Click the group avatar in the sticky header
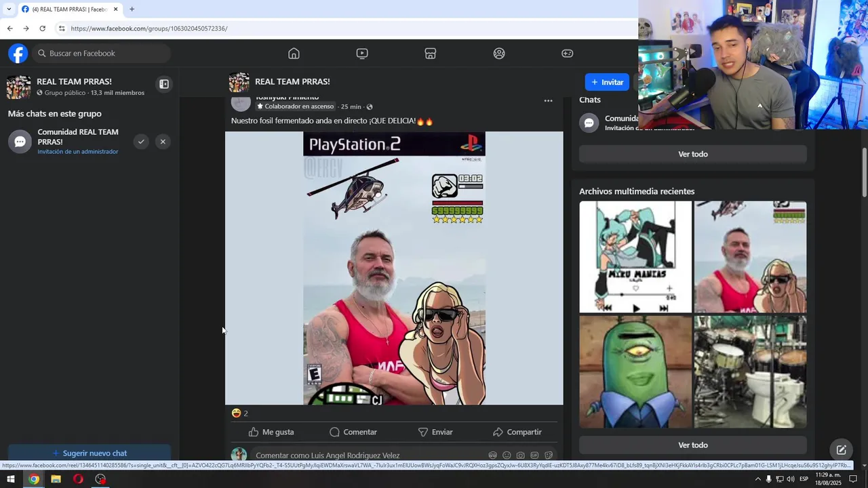 click(x=239, y=82)
